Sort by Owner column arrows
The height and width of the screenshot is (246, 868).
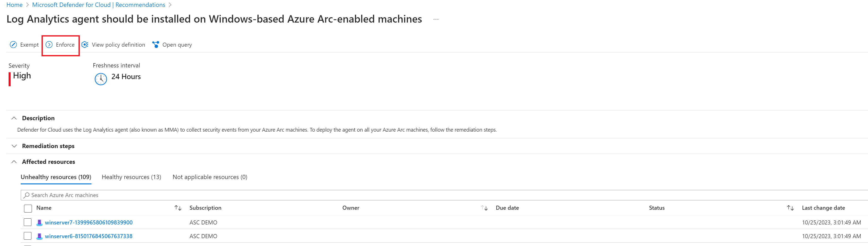point(484,208)
